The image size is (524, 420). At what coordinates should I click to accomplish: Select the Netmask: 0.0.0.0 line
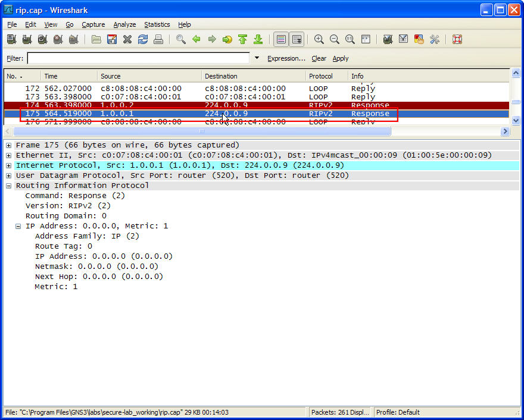(x=96, y=267)
